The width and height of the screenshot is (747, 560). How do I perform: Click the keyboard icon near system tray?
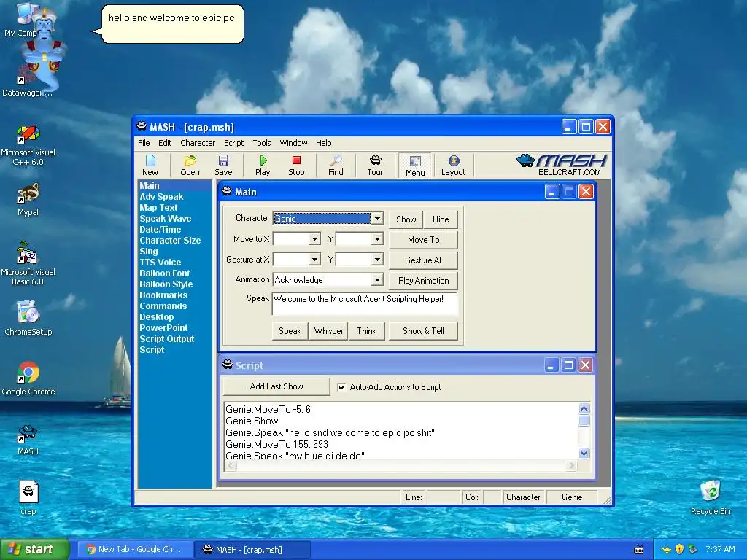[x=639, y=550]
